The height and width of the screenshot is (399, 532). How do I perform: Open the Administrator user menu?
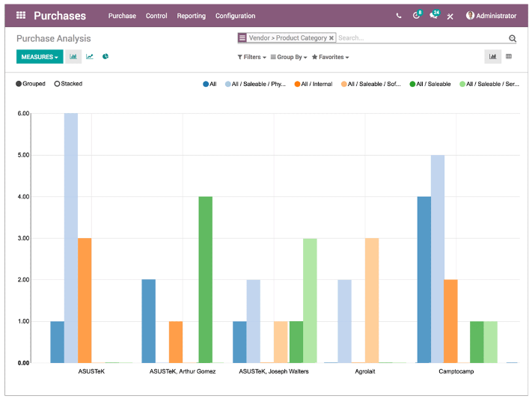click(492, 16)
